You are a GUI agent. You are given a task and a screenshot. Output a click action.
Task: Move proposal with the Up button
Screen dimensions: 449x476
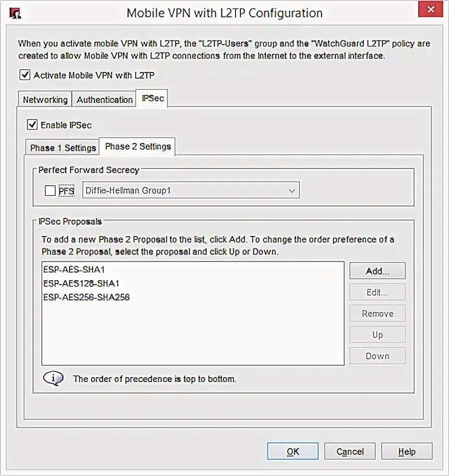tap(378, 334)
